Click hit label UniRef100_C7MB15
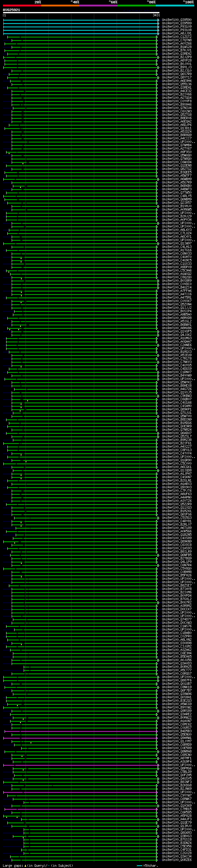 (x=177, y=809)
